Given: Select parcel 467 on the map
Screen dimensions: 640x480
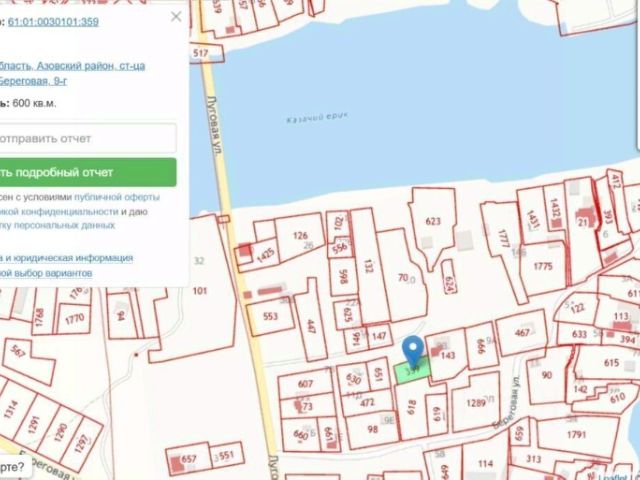Looking at the screenshot, I should [x=522, y=333].
